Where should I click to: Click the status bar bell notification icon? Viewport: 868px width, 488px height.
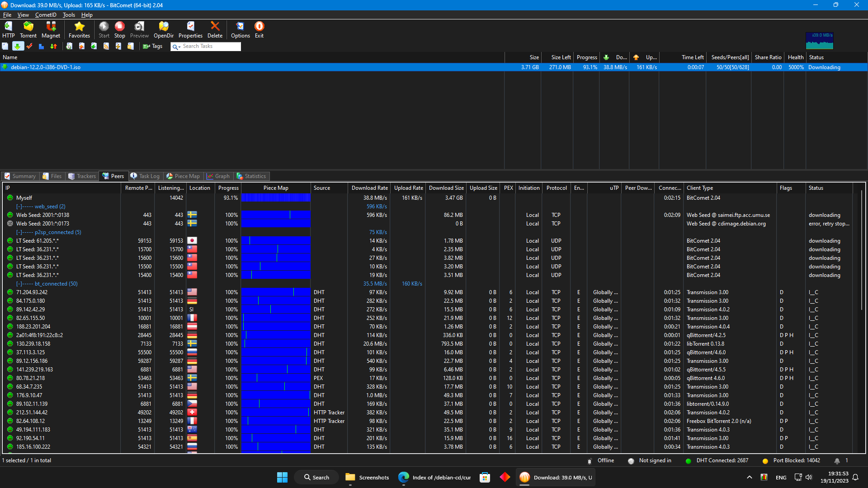(837, 461)
